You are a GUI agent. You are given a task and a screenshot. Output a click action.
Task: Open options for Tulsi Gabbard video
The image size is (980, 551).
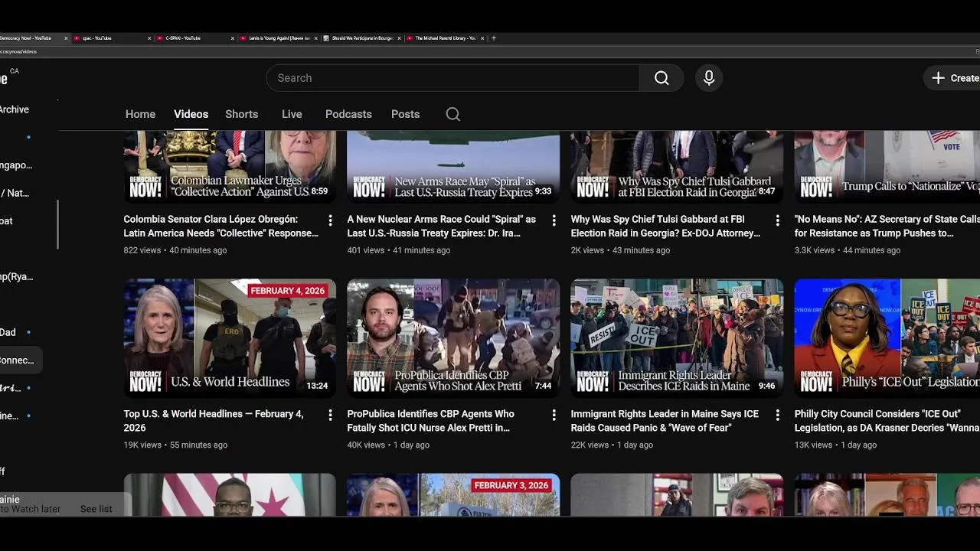(777, 220)
